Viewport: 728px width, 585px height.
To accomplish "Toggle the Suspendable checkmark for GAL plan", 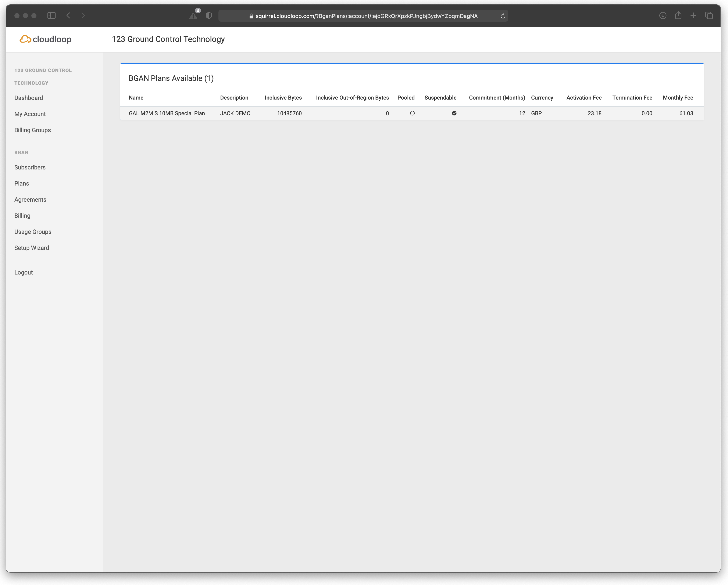I will 454,114.
